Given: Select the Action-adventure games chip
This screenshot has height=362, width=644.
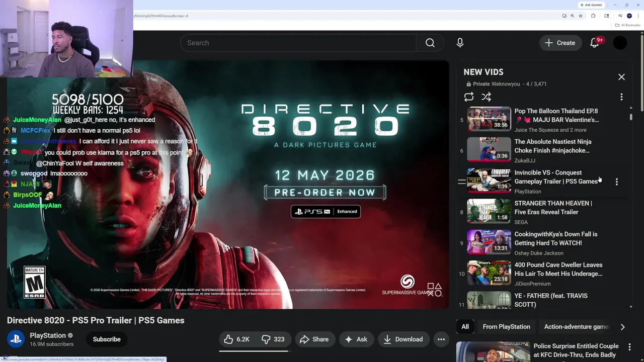Looking at the screenshot, I should (577, 327).
